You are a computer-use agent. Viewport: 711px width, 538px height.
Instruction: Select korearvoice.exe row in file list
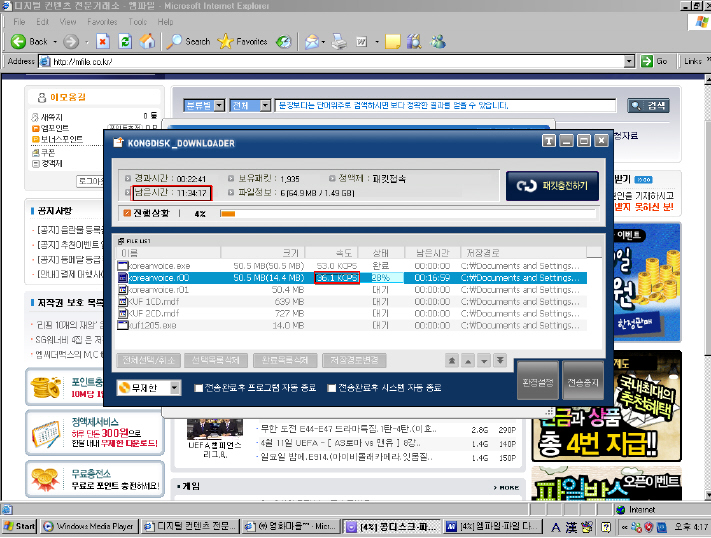click(x=351, y=266)
